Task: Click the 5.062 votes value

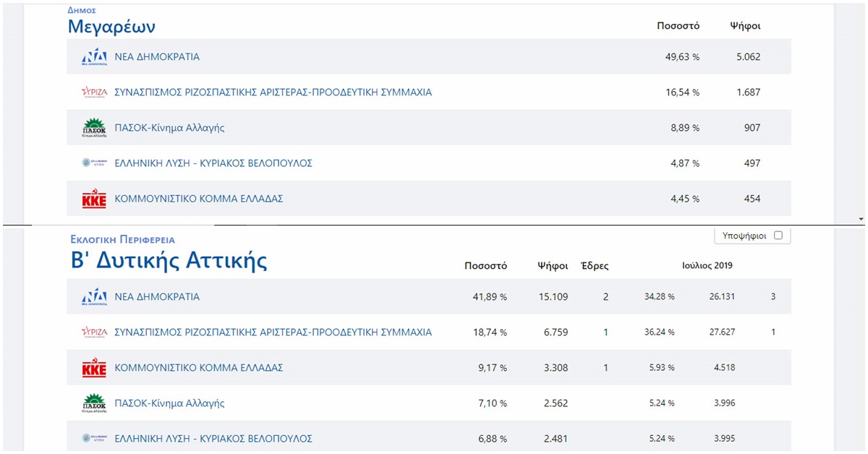Action: click(748, 57)
